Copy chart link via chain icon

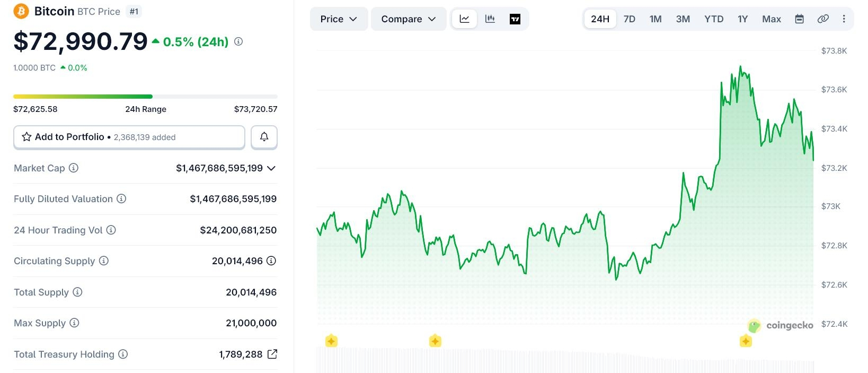point(823,19)
